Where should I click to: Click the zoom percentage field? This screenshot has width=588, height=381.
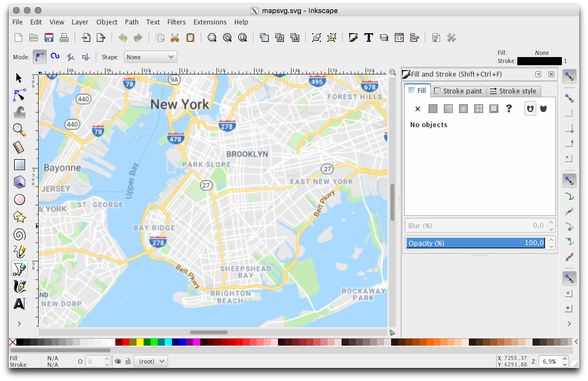click(x=550, y=361)
